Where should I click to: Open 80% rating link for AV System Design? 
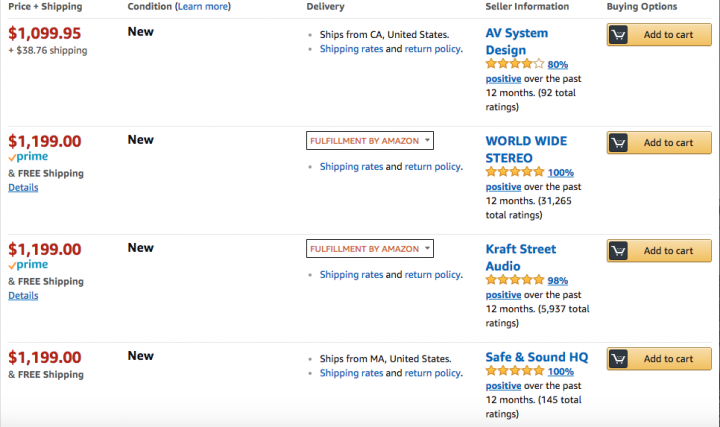point(557,64)
